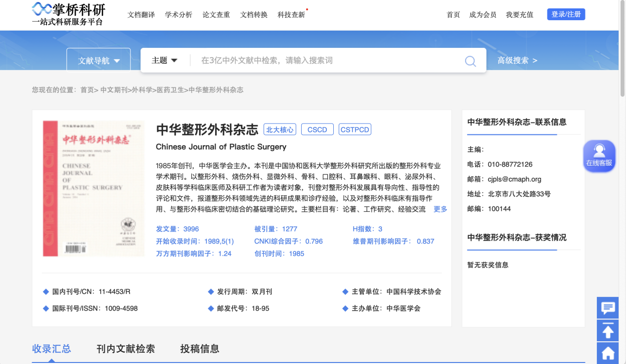This screenshot has width=626, height=364.
Task: Click 我要充值 link
Action: 519,15
